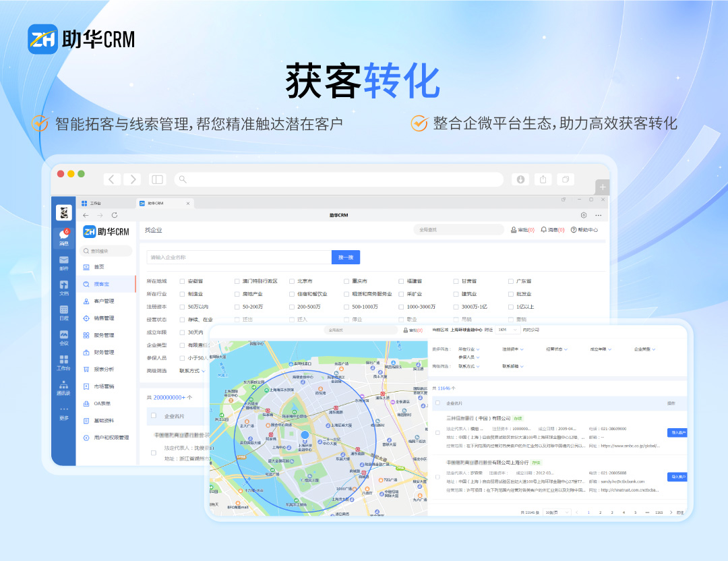This screenshot has height=561, width=728.
Task: Check the 建筑业 industry checkbox
Action: click(456, 294)
